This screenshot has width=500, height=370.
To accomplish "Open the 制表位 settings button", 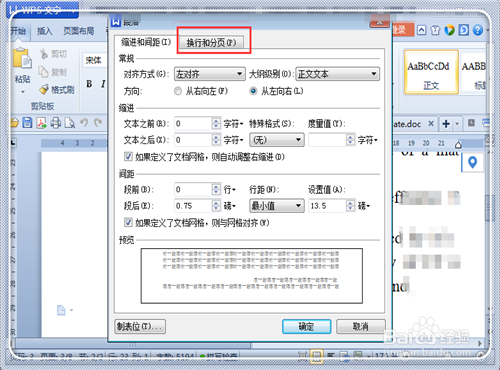I will (140, 326).
